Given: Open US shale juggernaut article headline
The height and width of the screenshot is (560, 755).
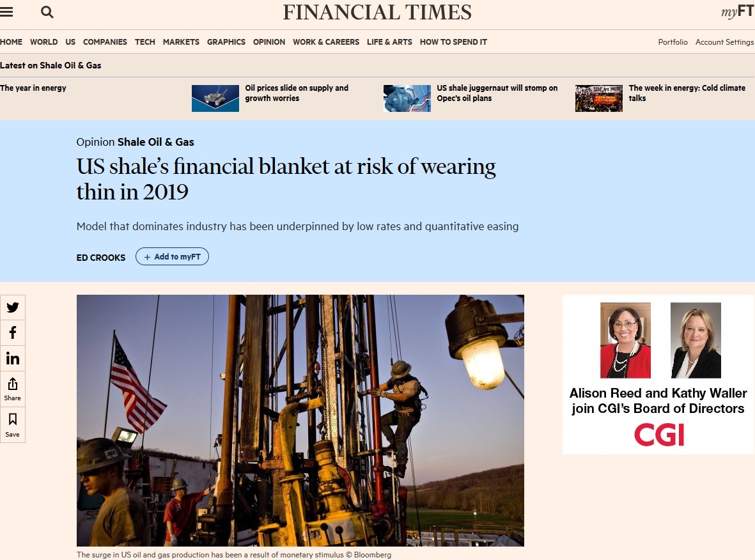Looking at the screenshot, I should pyautogui.click(x=497, y=93).
